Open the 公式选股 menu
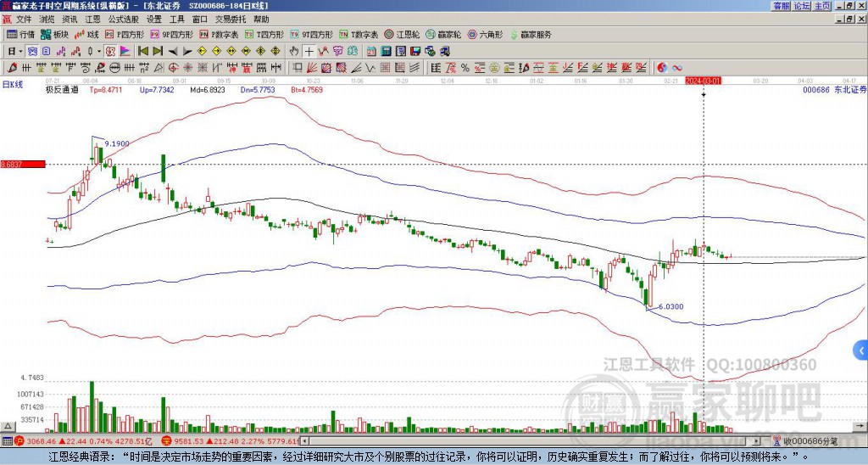Viewport: 868px width, 465px height. (x=124, y=20)
